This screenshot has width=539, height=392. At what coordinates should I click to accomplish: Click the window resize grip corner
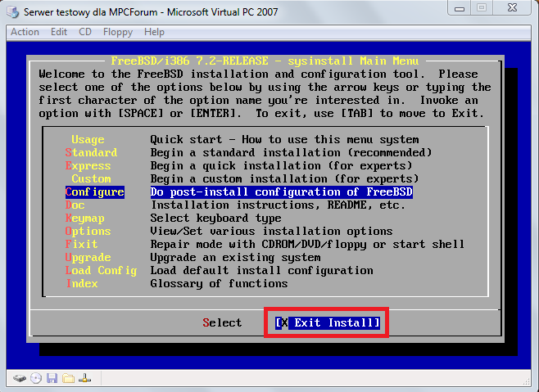click(527, 381)
